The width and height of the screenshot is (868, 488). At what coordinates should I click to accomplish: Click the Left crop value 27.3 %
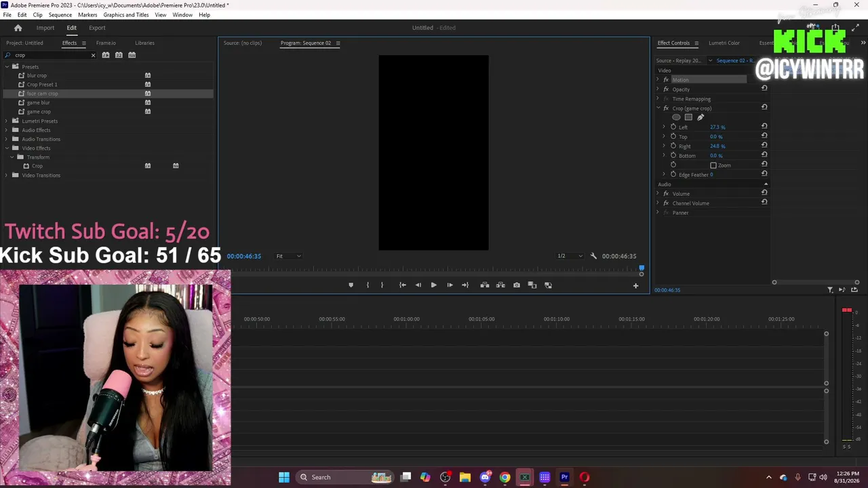[x=717, y=127]
